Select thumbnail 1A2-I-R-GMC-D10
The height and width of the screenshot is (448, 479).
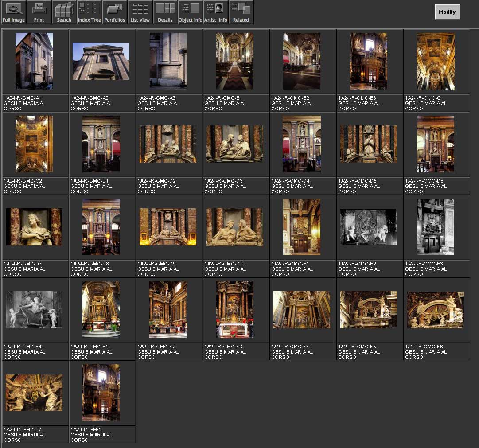tap(235, 227)
